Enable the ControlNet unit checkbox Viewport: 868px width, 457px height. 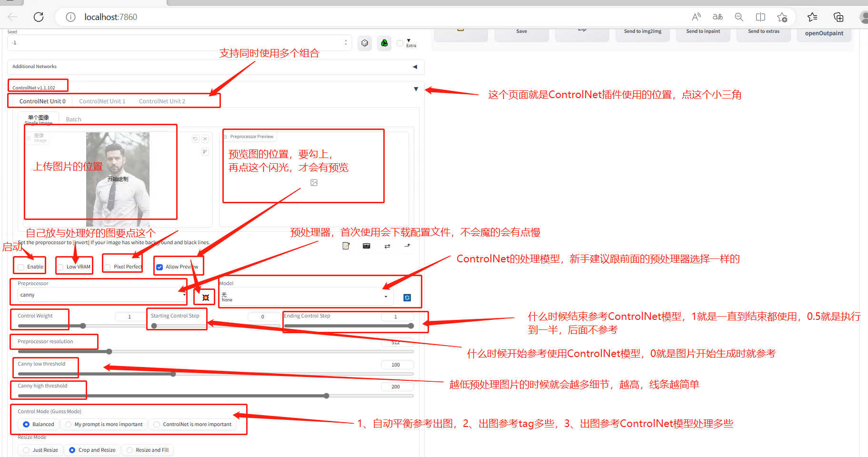[21, 267]
